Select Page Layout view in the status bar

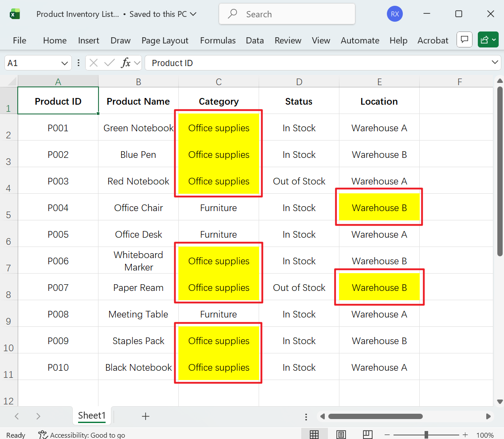(x=341, y=433)
